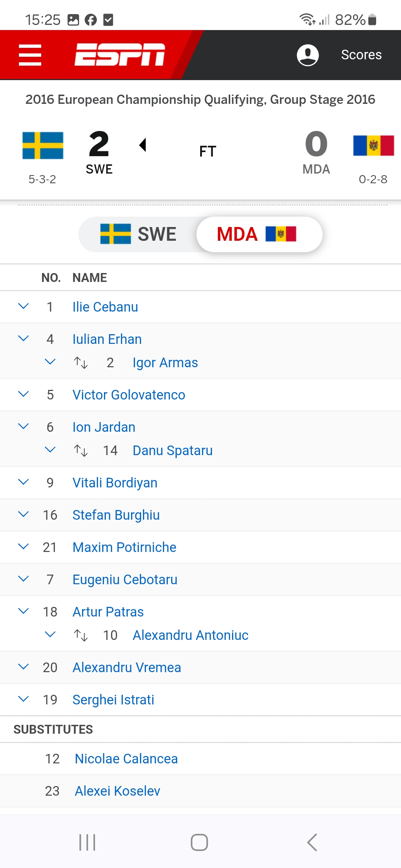Tap the ESPN logo
Screen dimensions: 401x868
point(120,55)
